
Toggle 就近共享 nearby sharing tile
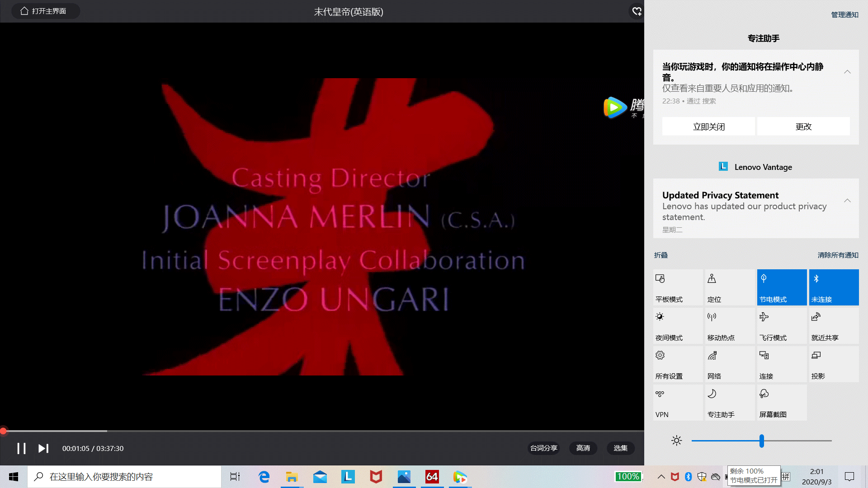point(834,326)
